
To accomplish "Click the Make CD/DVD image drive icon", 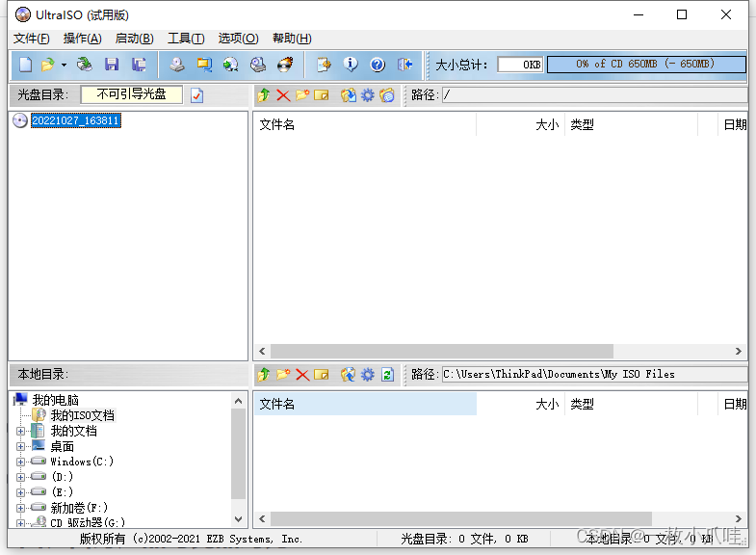I will pyautogui.click(x=177, y=65).
